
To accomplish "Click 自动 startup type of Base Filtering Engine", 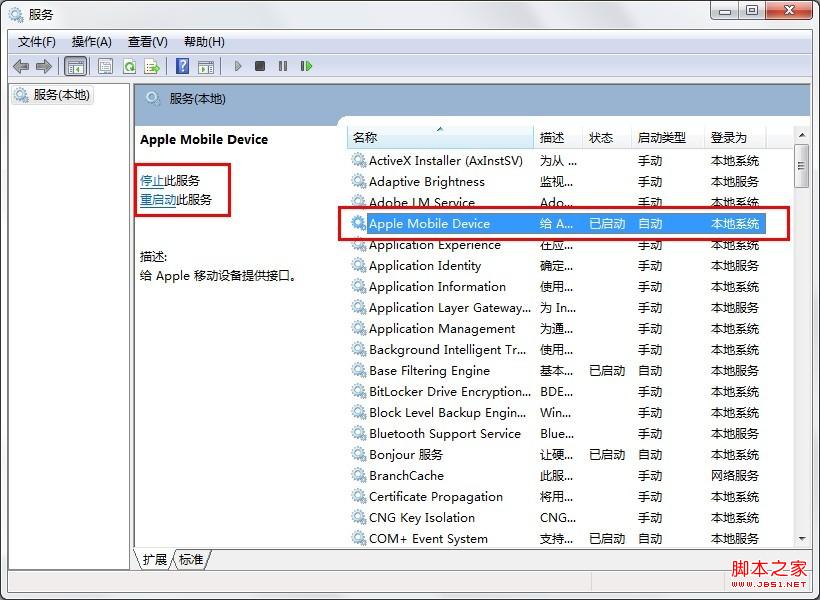I will (x=650, y=370).
